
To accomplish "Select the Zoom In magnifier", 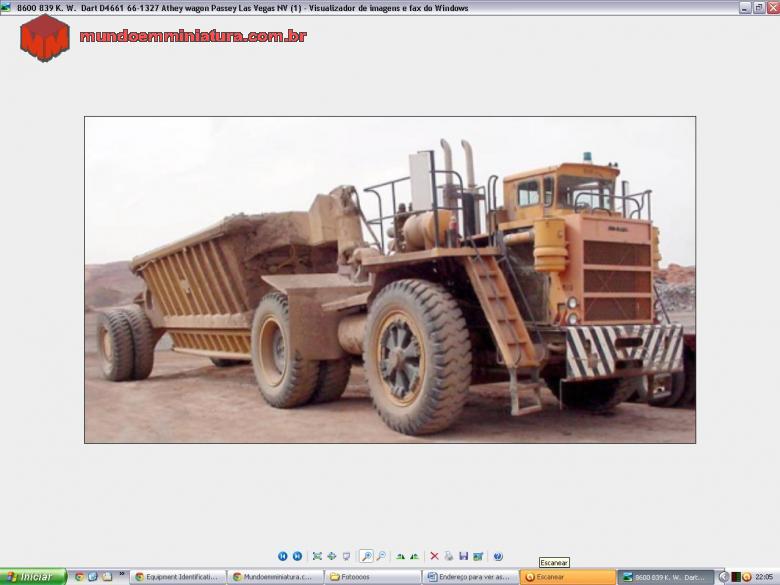I will click(366, 556).
